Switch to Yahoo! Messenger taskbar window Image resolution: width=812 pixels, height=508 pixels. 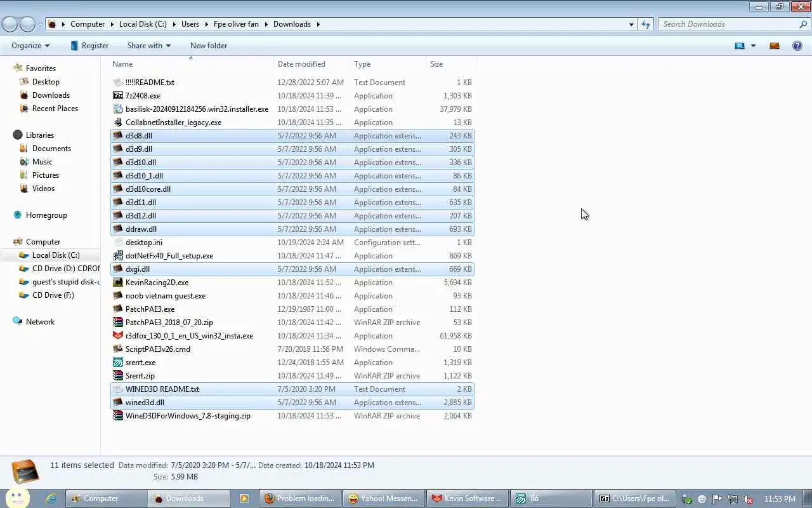(383, 498)
